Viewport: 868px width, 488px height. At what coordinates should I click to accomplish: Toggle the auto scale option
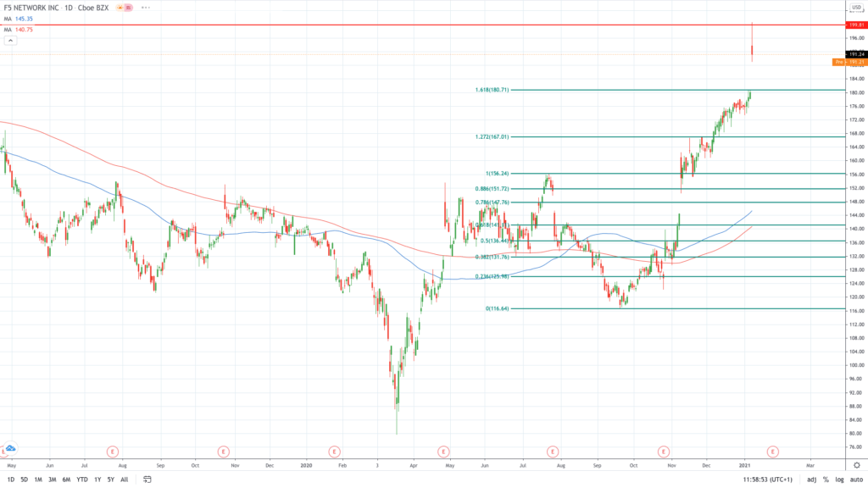(x=856, y=480)
